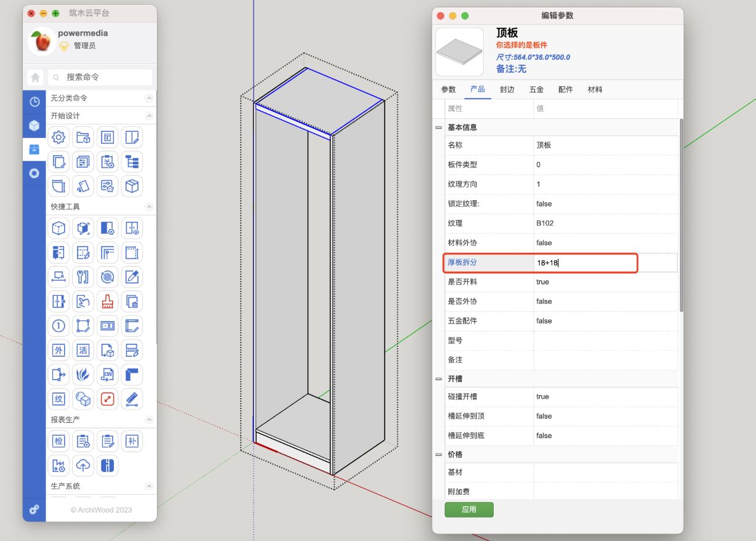
Task: Collapse the 开槽 property group
Action: click(x=439, y=379)
